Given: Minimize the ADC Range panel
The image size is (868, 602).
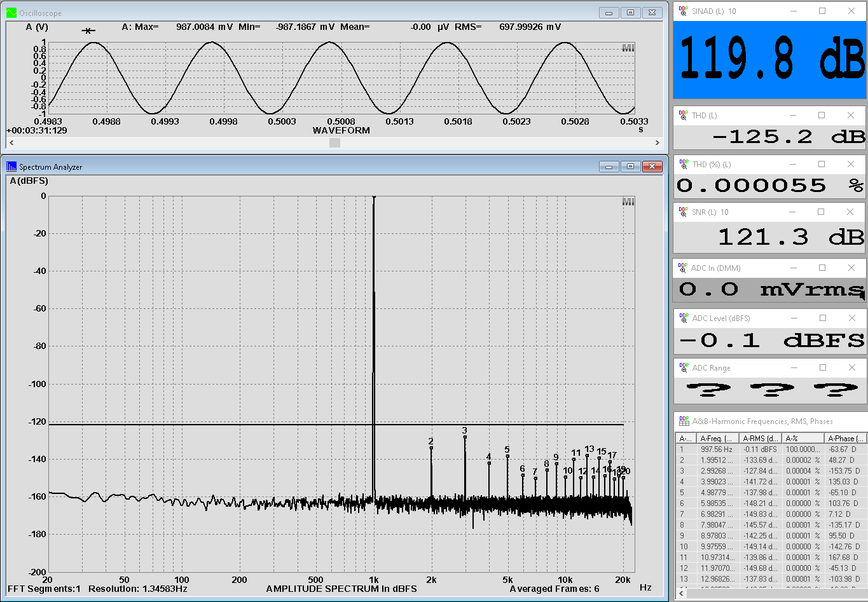Looking at the screenshot, I should 794,367.
